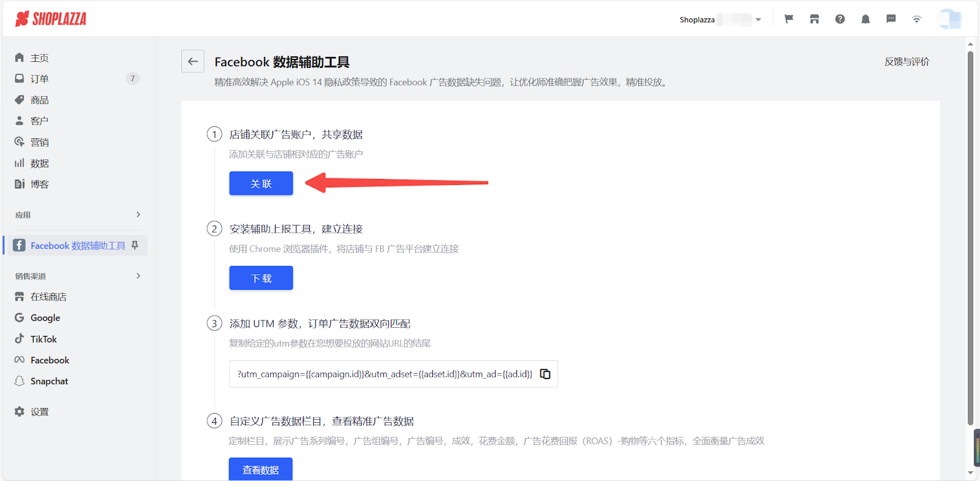Copy the UTM parameters with copy icon
Screen dimensions: 980x481
(x=545, y=374)
